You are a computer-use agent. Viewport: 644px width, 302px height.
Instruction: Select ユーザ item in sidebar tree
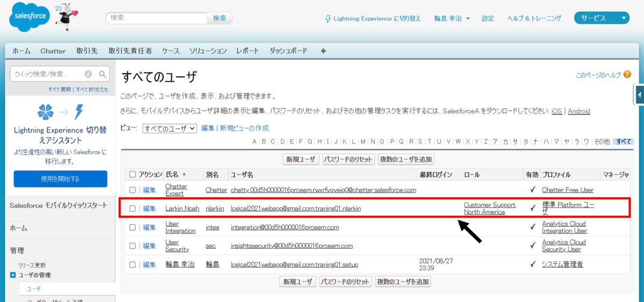(x=34, y=289)
